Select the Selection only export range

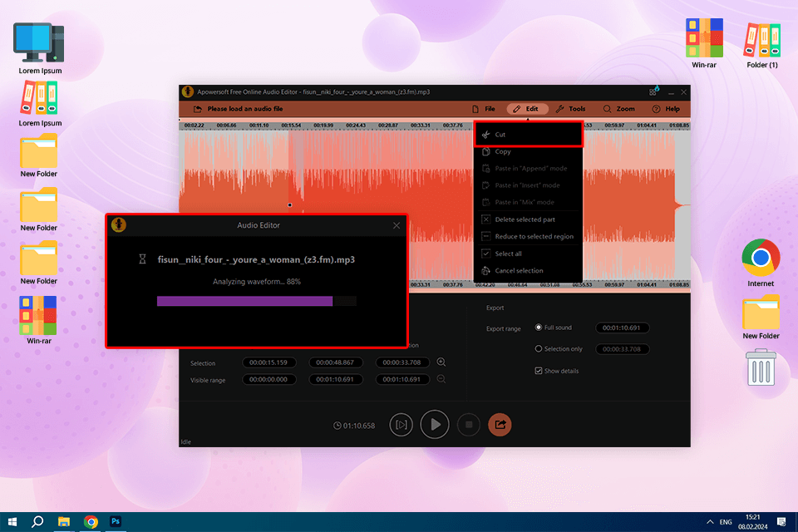pyautogui.click(x=539, y=349)
